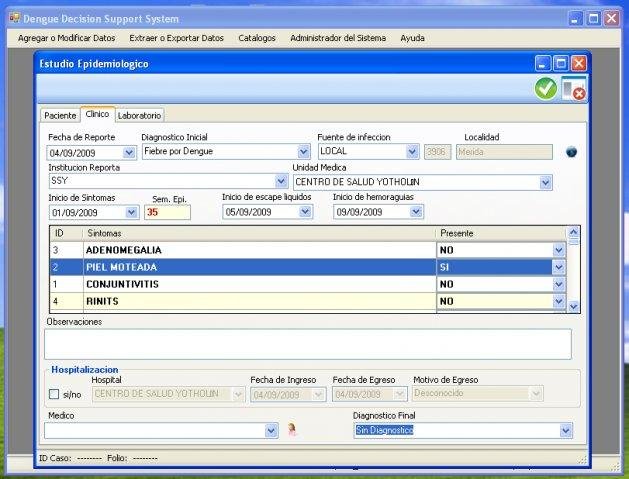Expand Presente dropdown for ADENOMEGALIA row
629x479 pixels.
(559, 250)
